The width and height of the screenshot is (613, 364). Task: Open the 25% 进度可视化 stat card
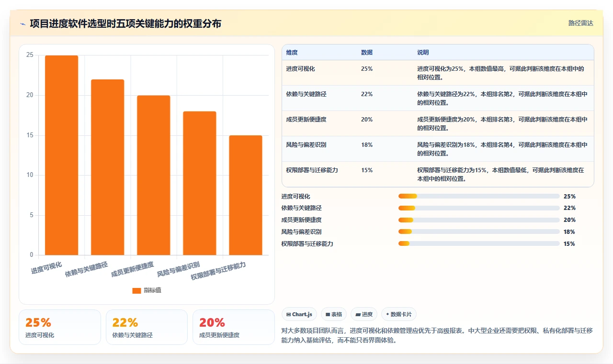pyautogui.click(x=60, y=327)
